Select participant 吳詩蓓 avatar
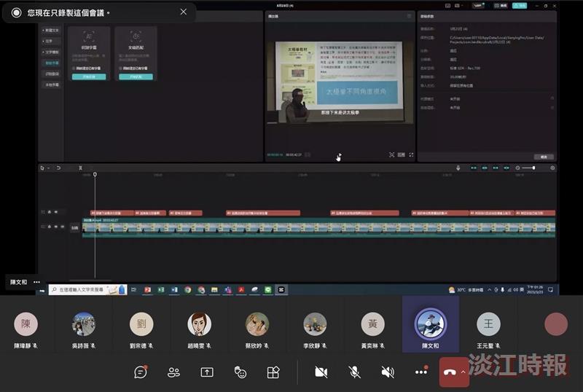Viewport: 583px width, 392px height. pos(83,324)
